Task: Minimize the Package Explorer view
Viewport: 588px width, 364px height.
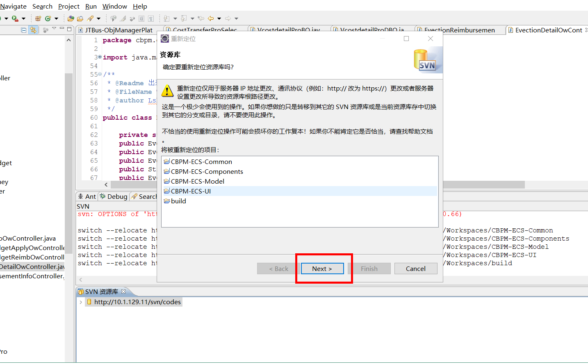Action: pyautogui.click(x=62, y=28)
